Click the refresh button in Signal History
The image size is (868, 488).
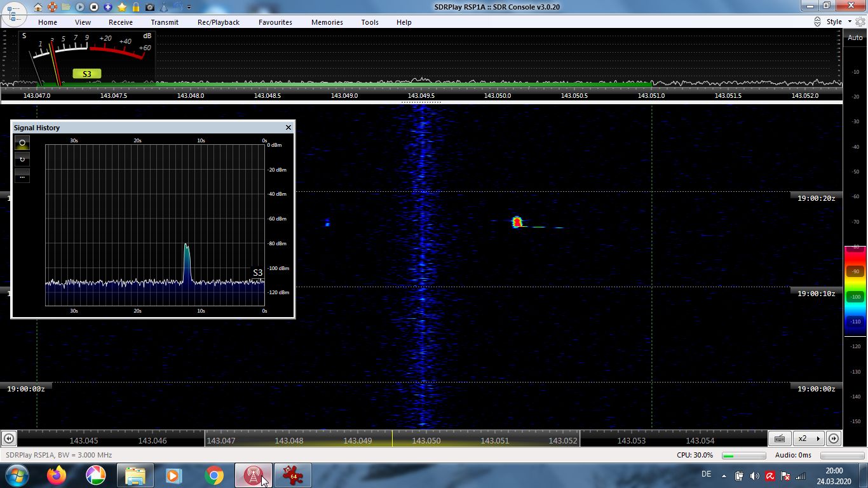(22, 159)
